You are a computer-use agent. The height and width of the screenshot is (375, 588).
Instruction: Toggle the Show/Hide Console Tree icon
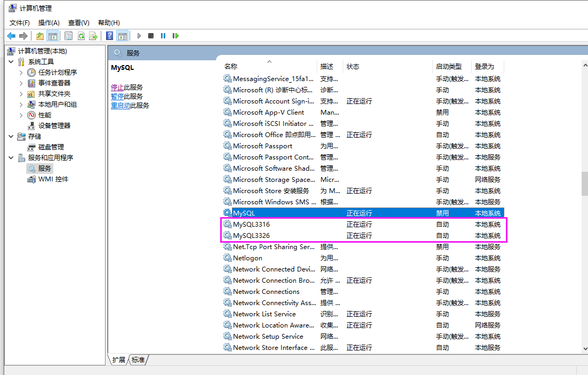coord(52,36)
